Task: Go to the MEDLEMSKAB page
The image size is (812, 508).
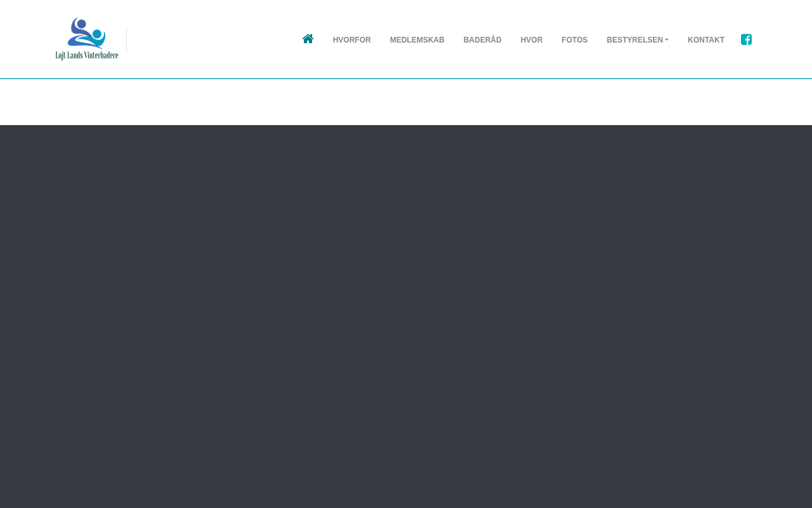Action: click(417, 40)
